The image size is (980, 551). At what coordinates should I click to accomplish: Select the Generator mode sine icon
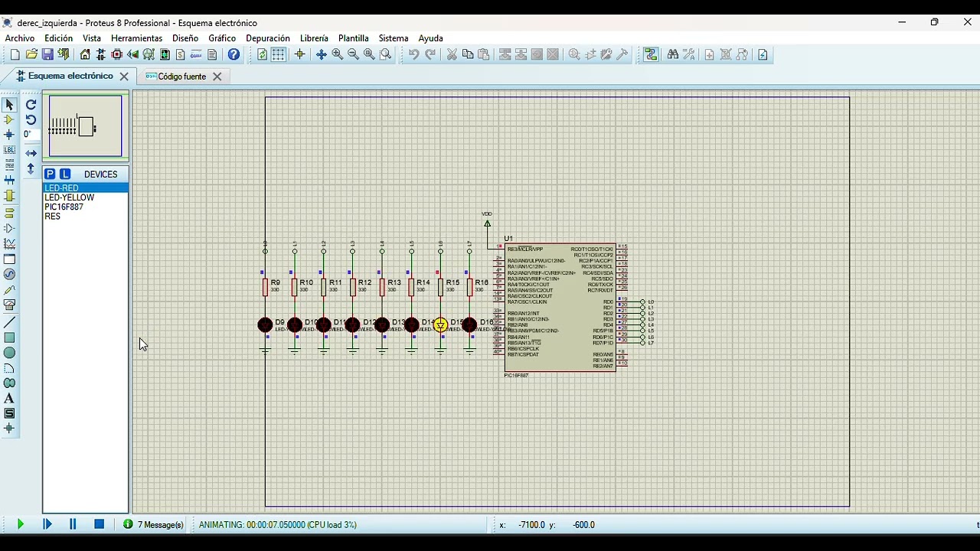[9, 274]
